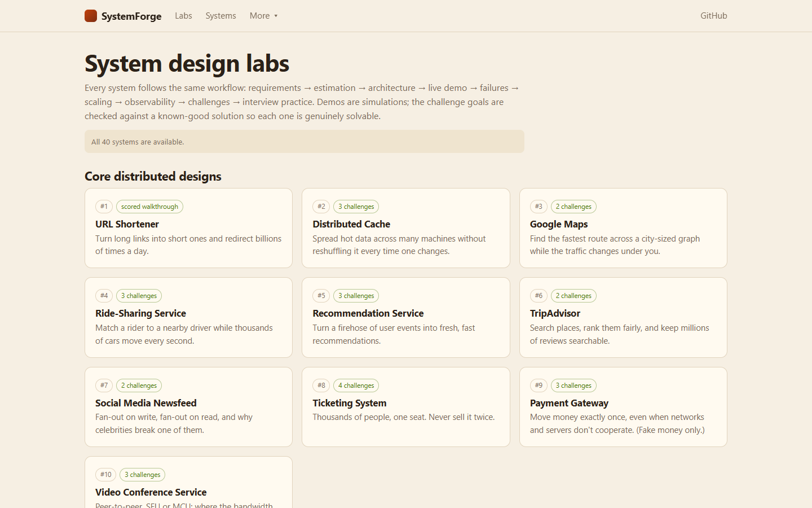The height and width of the screenshot is (508, 812).
Task: Click the '3 challenges' badge on Video Conference Service
Action: [143, 475]
